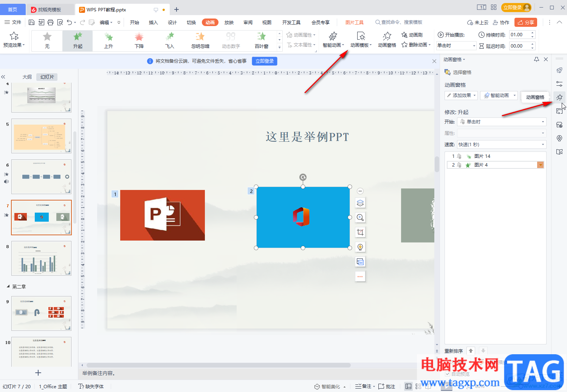Click the 分享 share button
The image size is (567, 392).
point(526,22)
